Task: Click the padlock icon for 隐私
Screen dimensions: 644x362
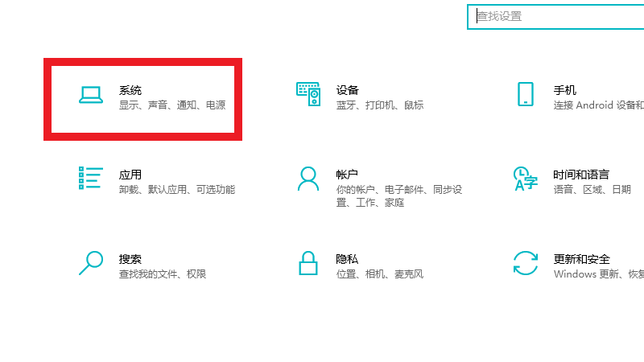Action: [308, 262]
